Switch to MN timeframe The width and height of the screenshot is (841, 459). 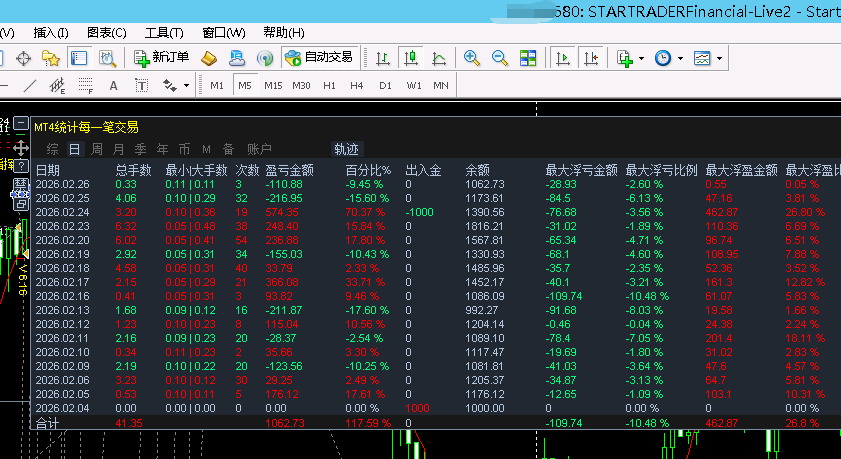441,85
